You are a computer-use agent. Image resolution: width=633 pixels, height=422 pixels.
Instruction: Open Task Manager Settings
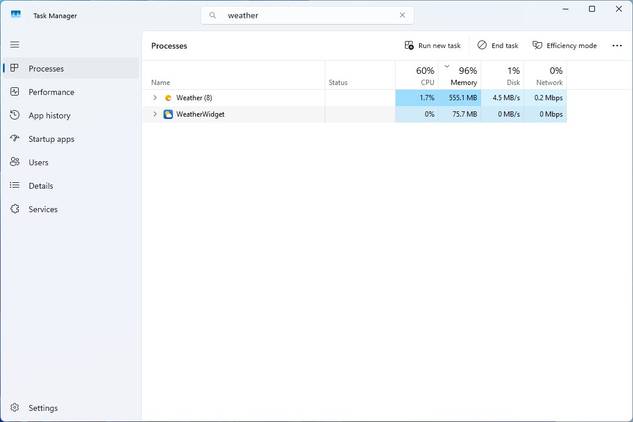[x=43, y=408]
